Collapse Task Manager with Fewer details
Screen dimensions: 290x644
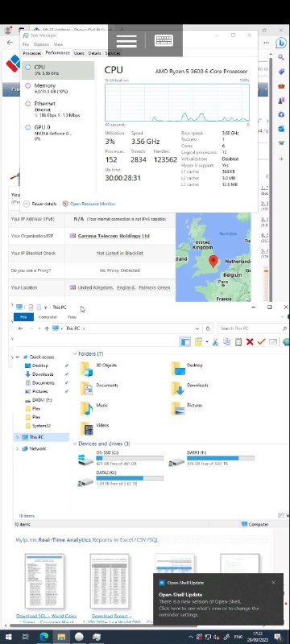coord(40,204)
